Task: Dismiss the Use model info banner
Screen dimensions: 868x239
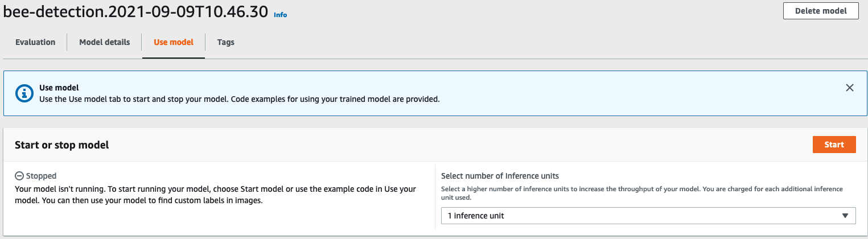Action: click(x=849, y=88)
